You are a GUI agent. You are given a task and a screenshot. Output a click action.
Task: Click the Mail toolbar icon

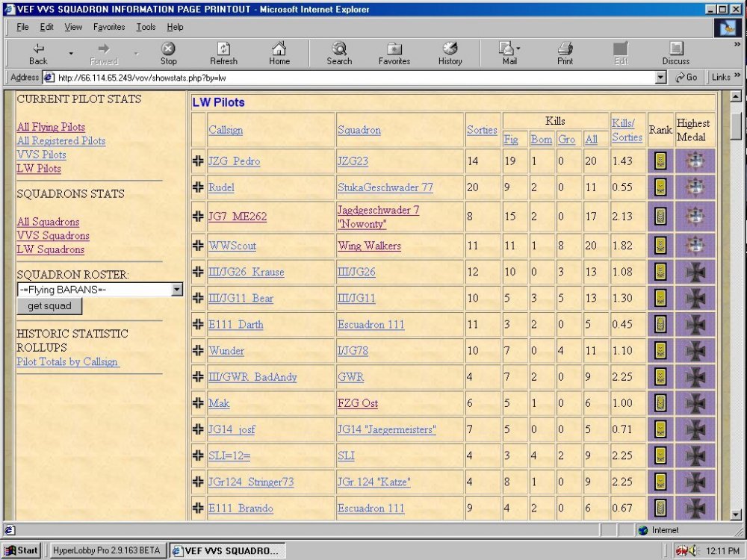coord(509,53)
